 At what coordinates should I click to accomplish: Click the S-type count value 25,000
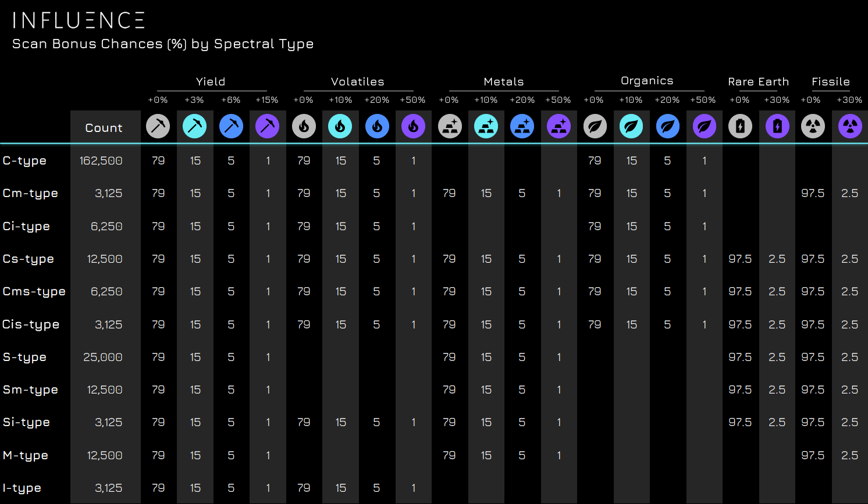(103, 357)
